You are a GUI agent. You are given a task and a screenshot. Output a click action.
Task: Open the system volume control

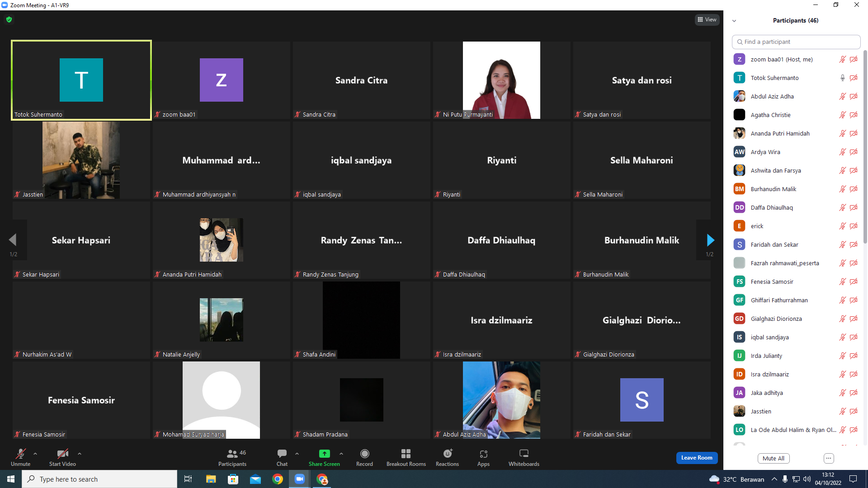807,479
